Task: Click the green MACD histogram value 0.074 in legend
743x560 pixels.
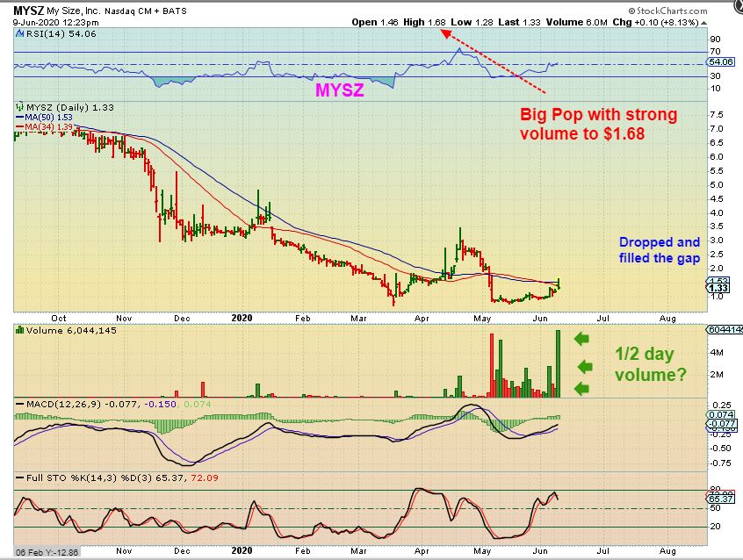Action: [x=197, y=404]
